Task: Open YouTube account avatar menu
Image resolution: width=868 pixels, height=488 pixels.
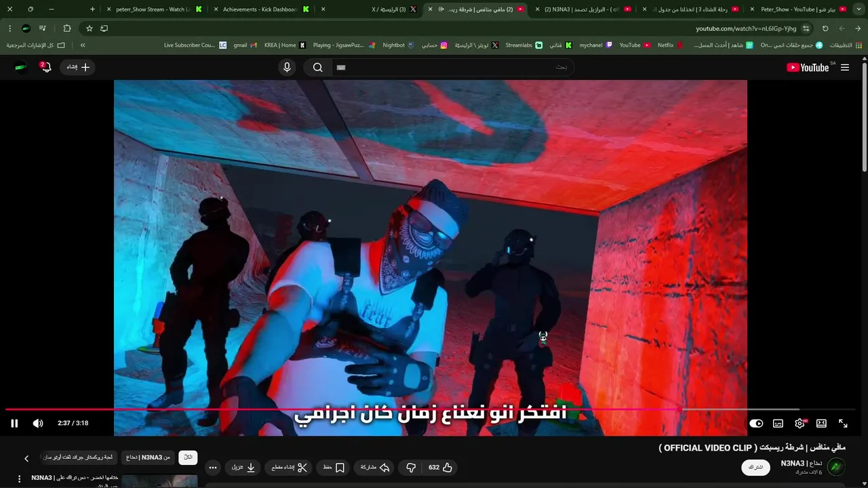Action: pyautogui.click(x=21, y=67)
